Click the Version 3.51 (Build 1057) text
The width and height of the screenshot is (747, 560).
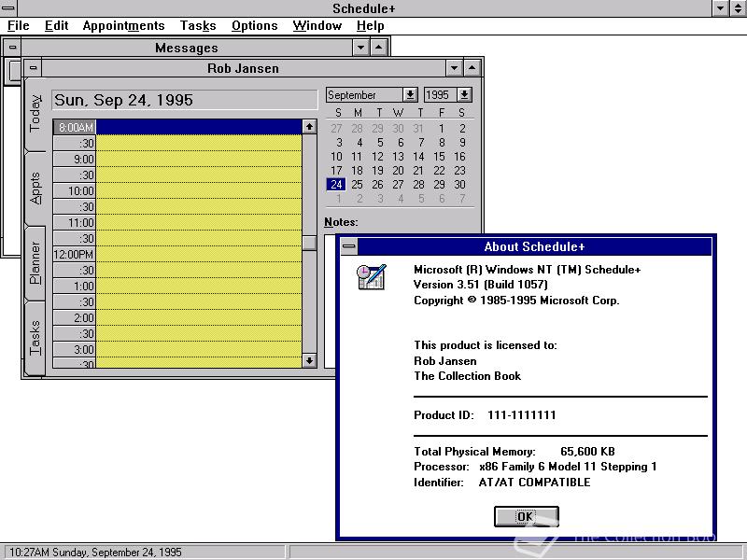481,285
